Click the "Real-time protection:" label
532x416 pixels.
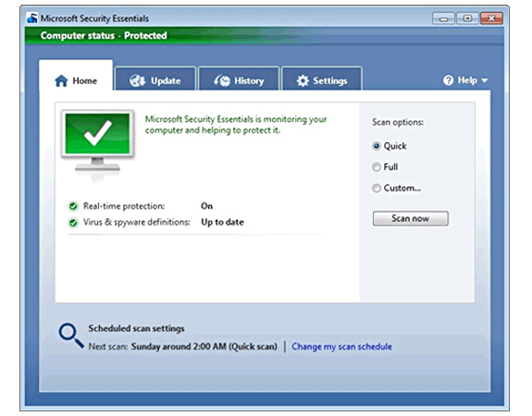[124, 206]
